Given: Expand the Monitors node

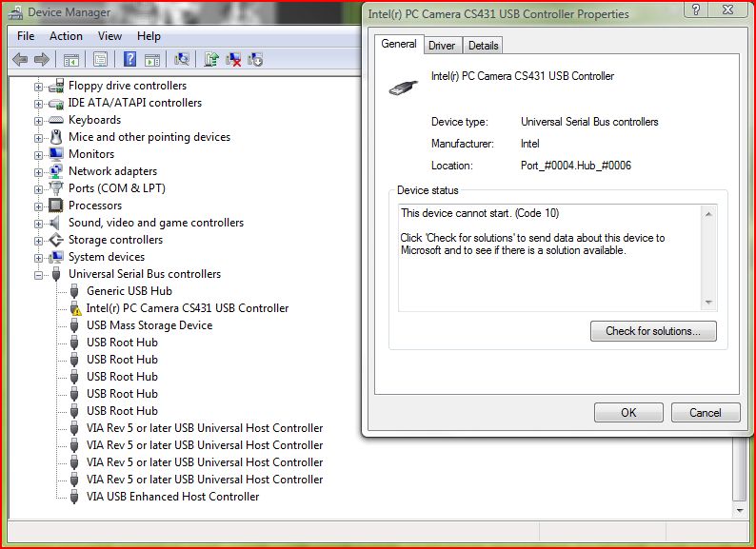Looking at the screenshot, I should pyautogui.click(x=38, y=155).
